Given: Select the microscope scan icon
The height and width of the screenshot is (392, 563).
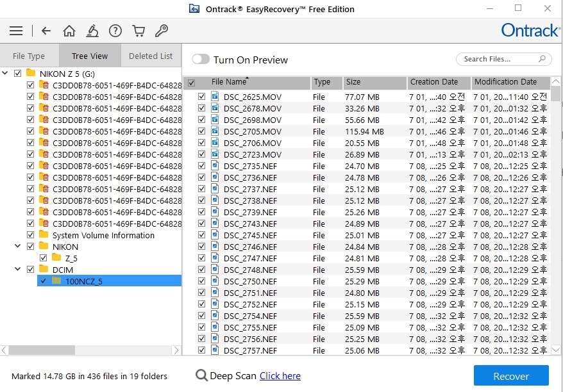Looking at the screenshot, I should point(92,30).
